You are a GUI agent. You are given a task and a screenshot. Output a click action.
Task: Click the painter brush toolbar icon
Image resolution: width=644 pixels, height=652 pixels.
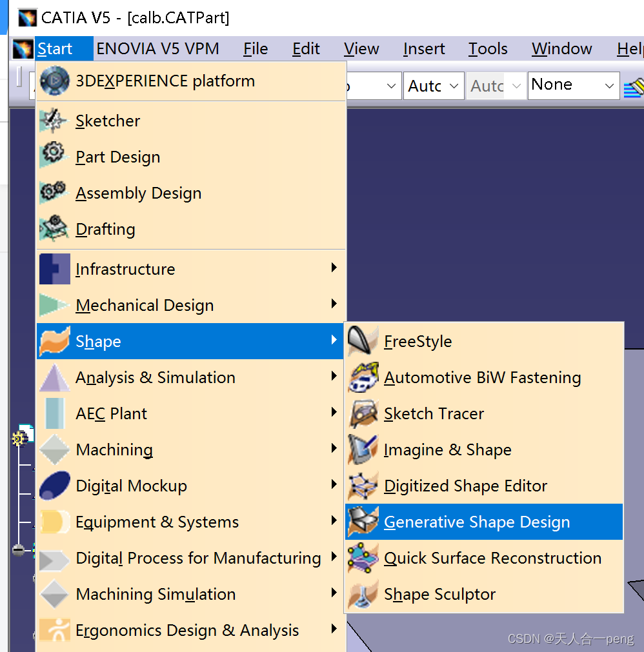pyautogui.click(x=634, y=87)
